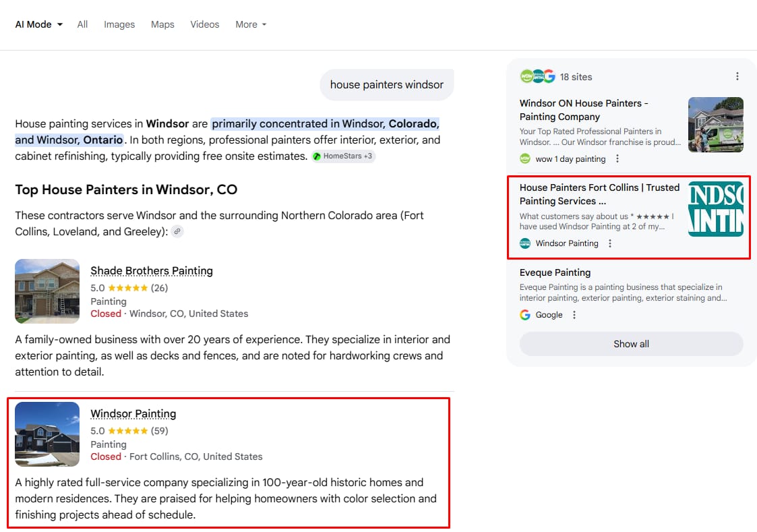Click 'Top House Painters in Windsor, CO' heading
Viewport: 757px width, 532px height.
126,189
